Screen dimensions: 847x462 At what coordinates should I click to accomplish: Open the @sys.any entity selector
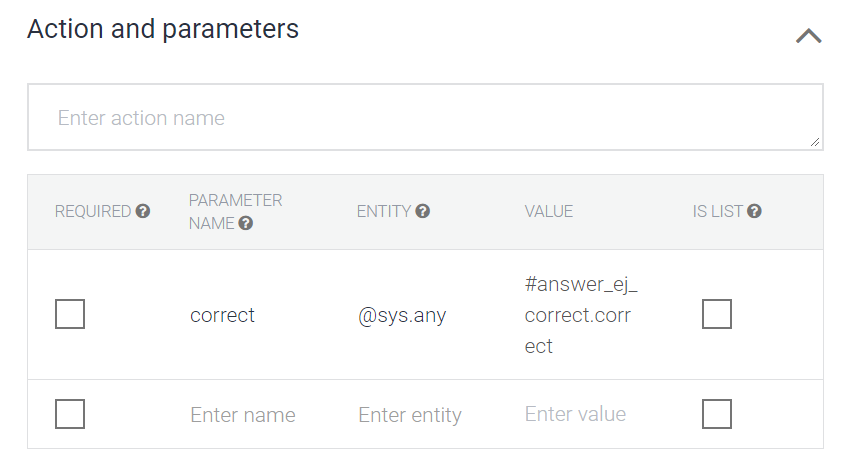(x=402, y=316)
